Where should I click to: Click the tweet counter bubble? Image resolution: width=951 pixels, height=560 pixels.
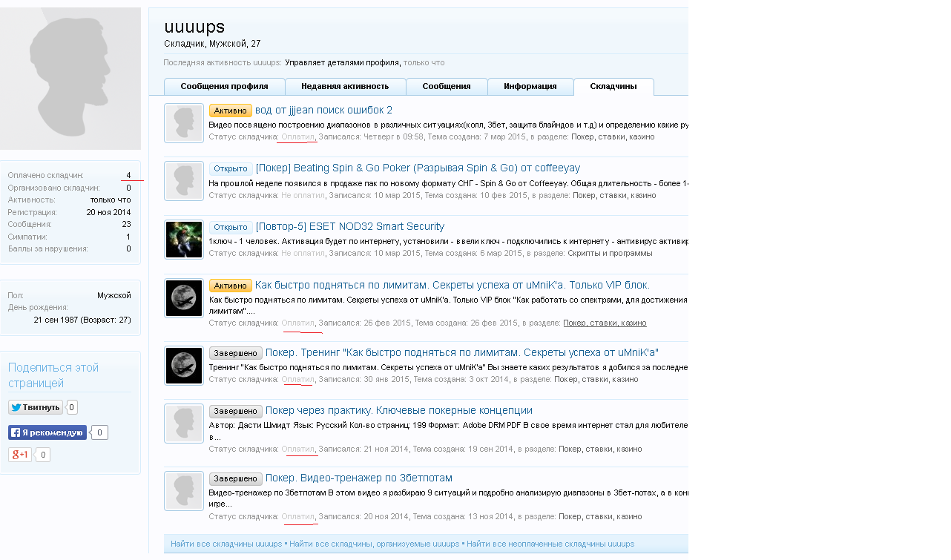point(72,407)
